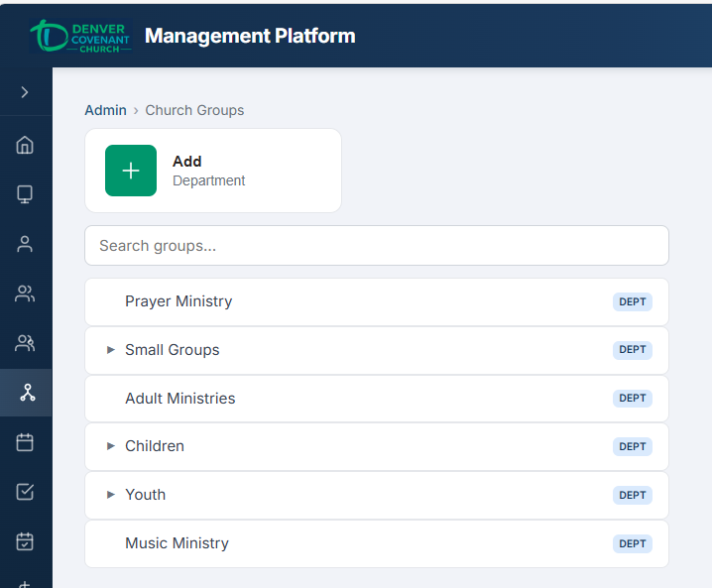712x588 pixels.
Task: Select the active church groups hierarchy icon
Action: 26,393
